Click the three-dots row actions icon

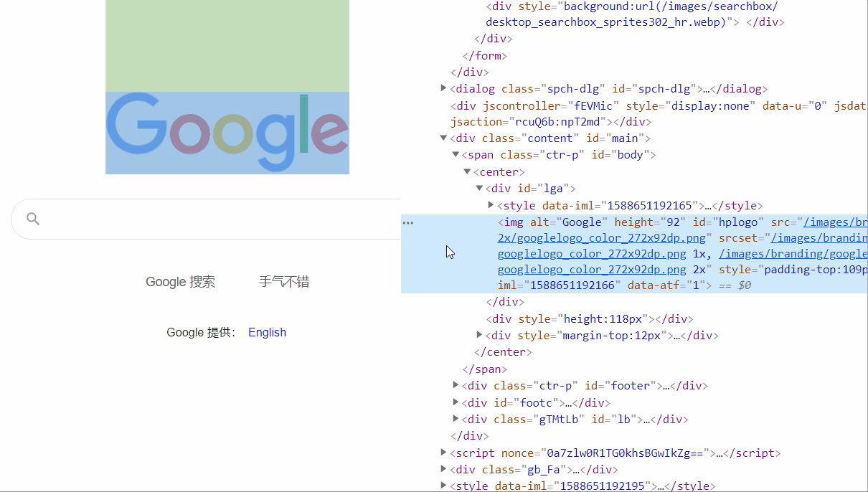(x=408, y=223)
